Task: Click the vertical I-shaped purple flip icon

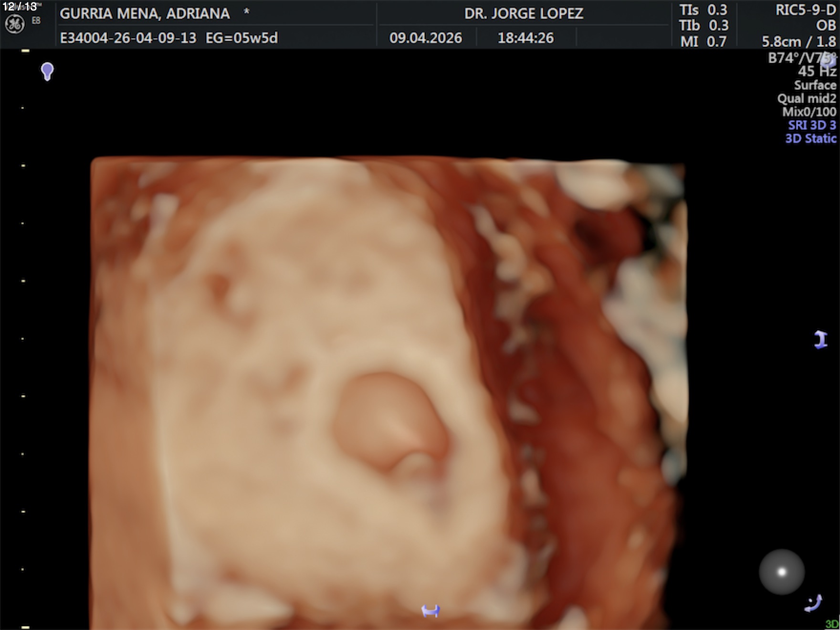Action: click(x=820, y=340)
